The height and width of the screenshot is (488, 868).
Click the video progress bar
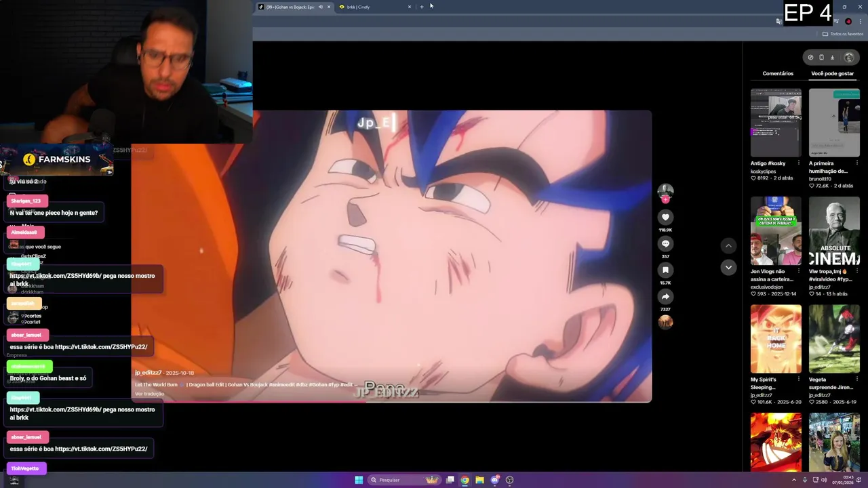point(391,402)
